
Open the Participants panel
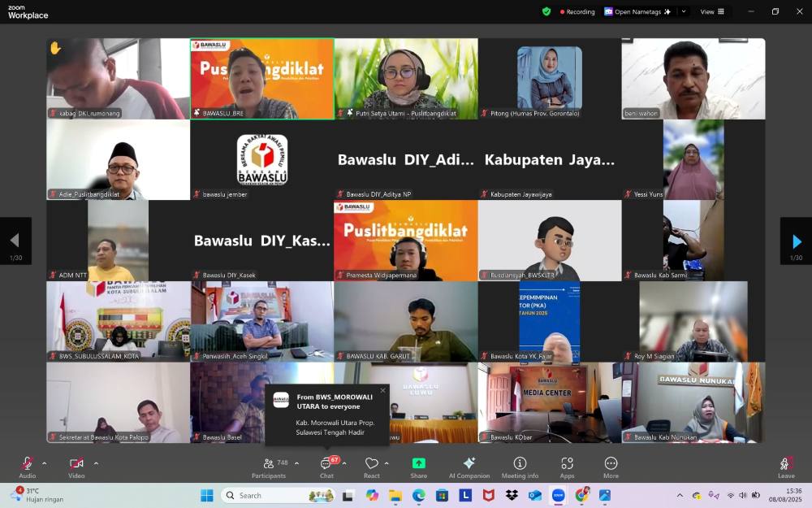[269, 467]
